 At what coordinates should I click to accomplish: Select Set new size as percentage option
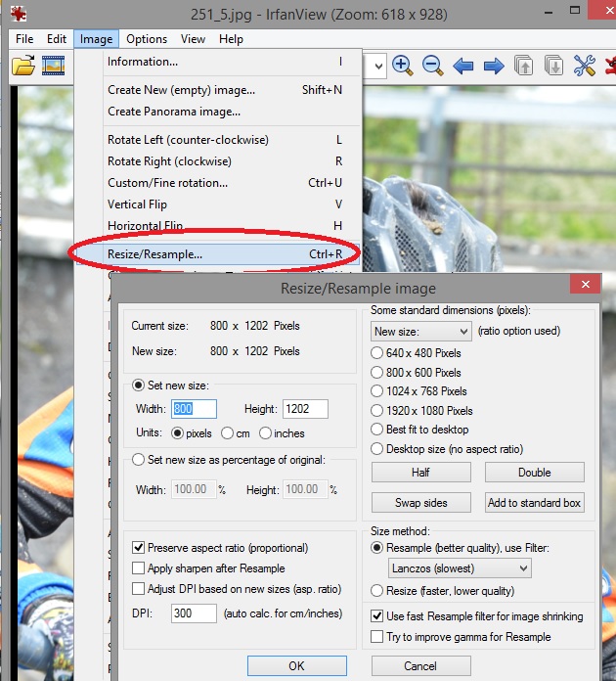click(138, 460)
